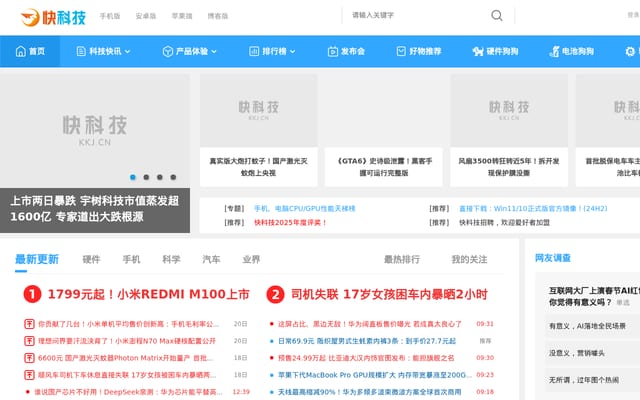Click the chart icon beside 排行榜
This screenshot has height=400, width=640.
coord(254,51)
